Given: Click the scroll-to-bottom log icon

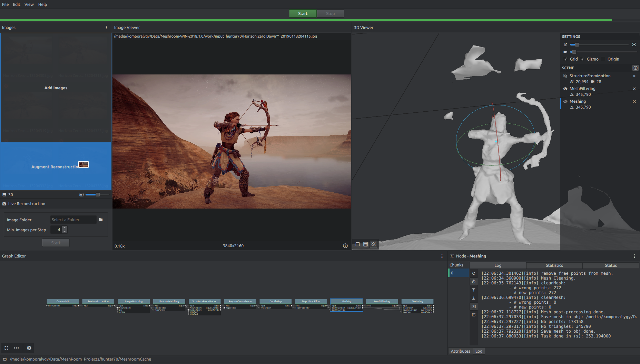Looking at the screenshot, I should (474, 298).
